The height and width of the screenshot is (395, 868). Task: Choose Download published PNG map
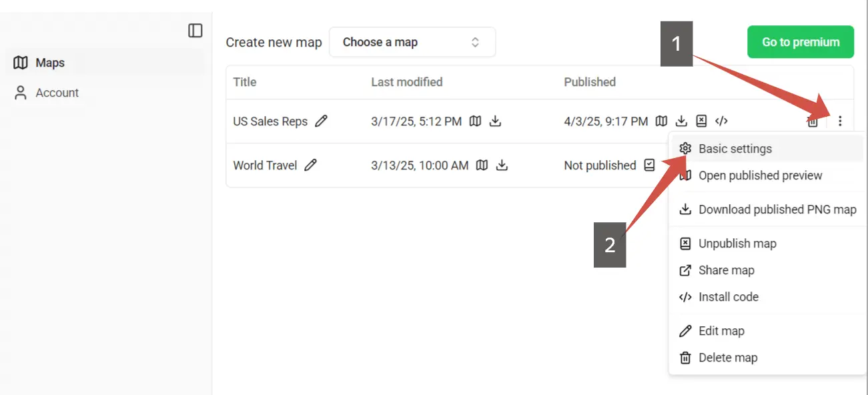(777, 210)
